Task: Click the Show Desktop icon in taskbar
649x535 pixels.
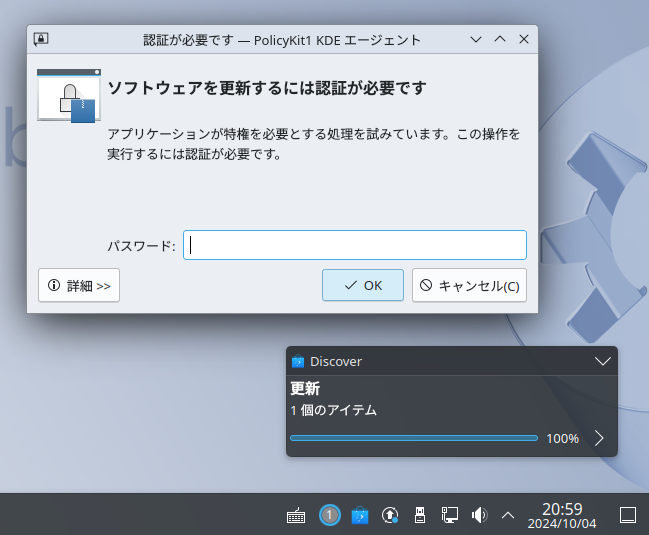Action: [x=628, y=515]
